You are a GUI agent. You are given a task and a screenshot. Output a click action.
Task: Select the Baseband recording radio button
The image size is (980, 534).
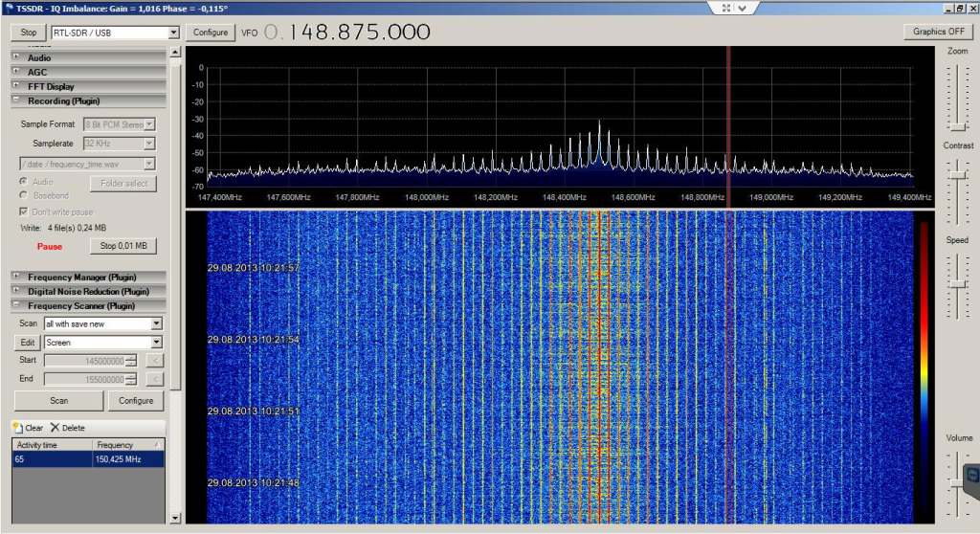pyautogui.click(x=23, y=196)
